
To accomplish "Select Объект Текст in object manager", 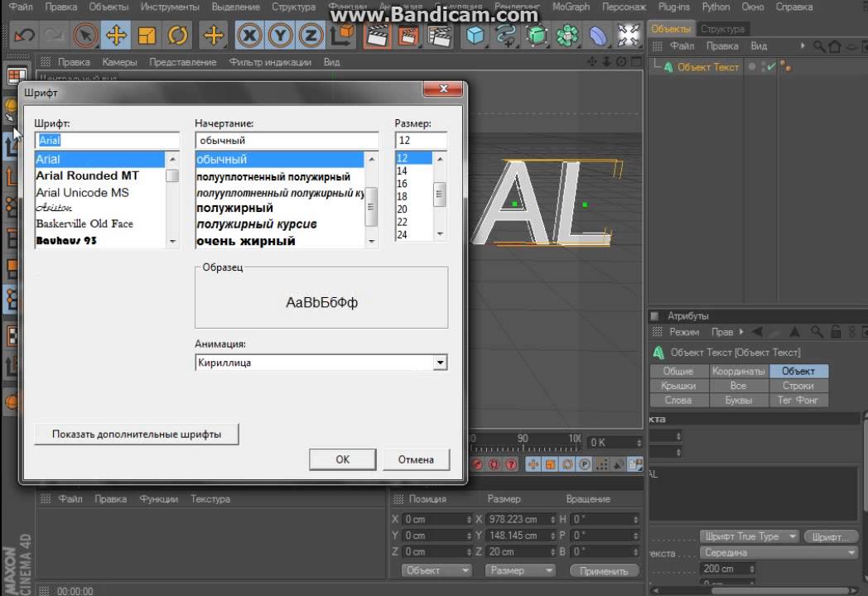I will click(x=708, y=67).
